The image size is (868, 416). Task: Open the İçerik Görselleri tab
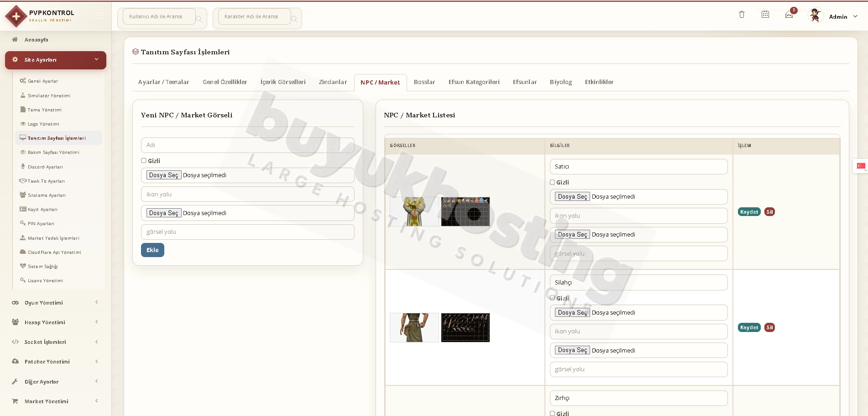click(x=283, y=82)
